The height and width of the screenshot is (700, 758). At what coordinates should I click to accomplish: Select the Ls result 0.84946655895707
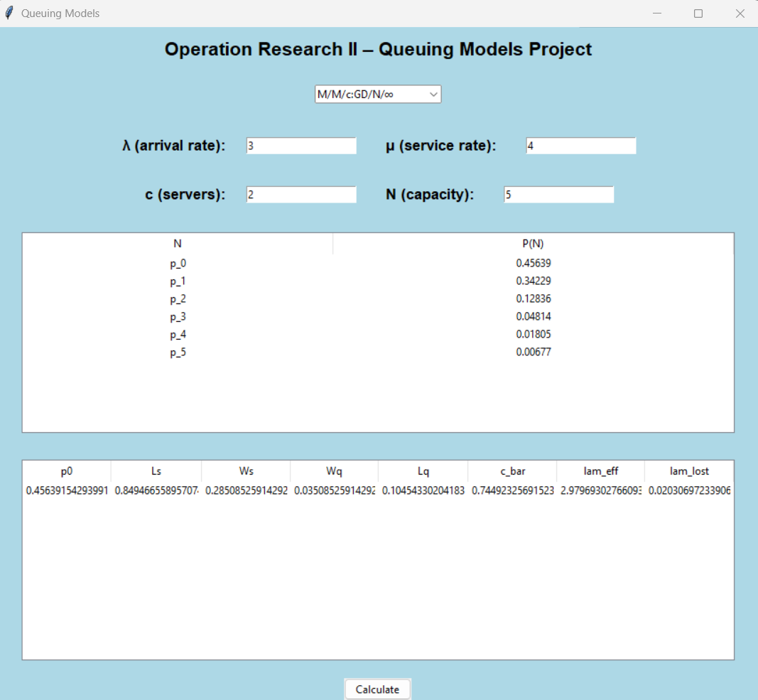coord(156,490)
